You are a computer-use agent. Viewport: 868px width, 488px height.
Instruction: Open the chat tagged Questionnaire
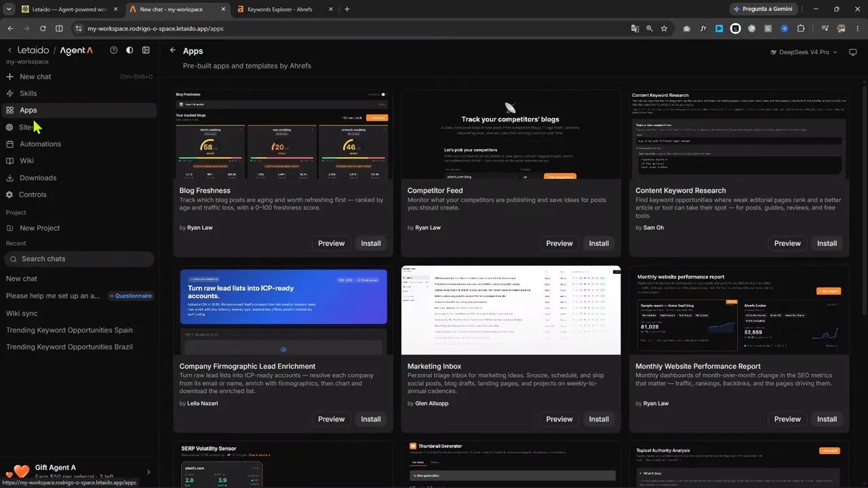pos(79,296)
